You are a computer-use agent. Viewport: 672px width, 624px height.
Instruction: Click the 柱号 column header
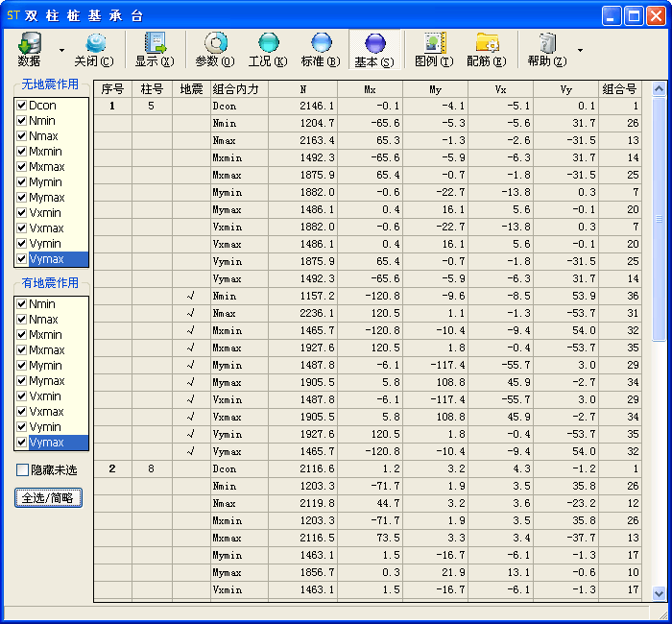click(x=152, y=89)
